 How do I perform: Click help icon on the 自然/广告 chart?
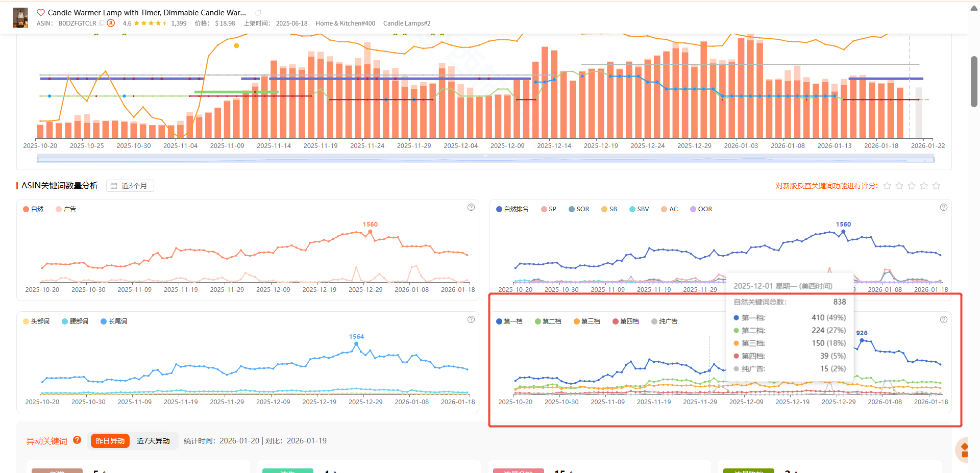471,207
